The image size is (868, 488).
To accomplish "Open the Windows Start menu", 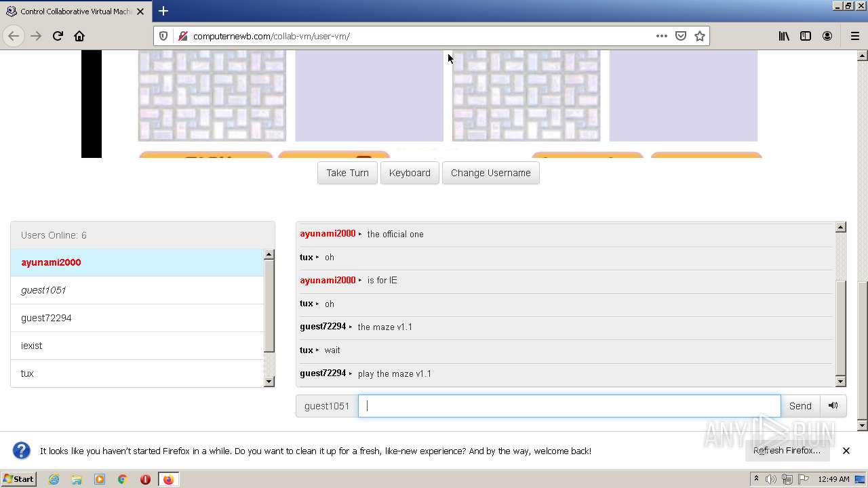I will [x=19, y=479].
